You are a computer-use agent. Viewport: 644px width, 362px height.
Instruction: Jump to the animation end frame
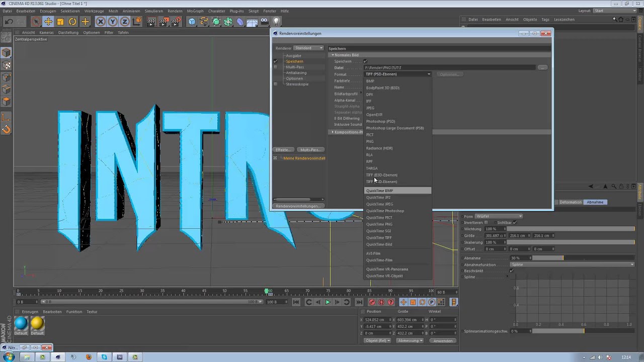coord(359,302)
